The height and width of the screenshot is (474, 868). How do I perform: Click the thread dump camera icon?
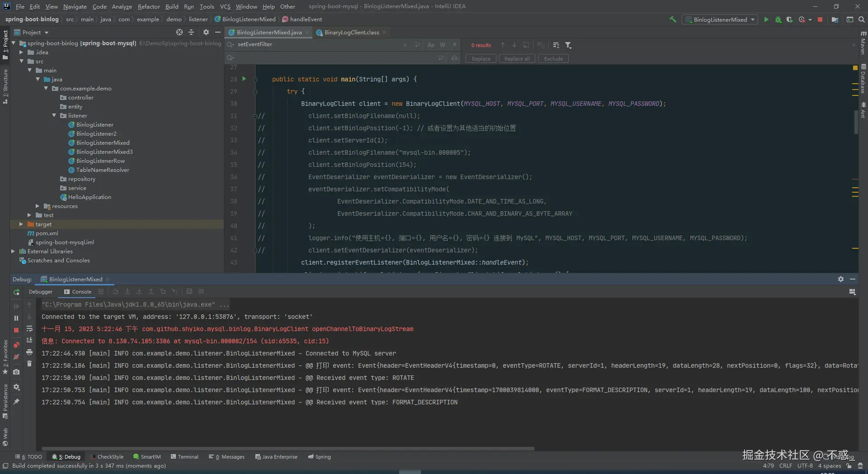pyautogui.click(x=16, y=372)
